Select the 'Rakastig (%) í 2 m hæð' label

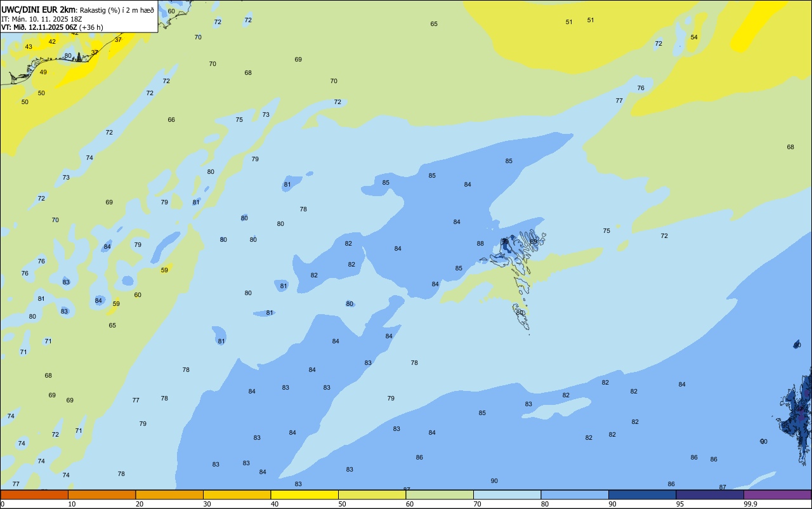pyautogui.click(x=116, y=10)
